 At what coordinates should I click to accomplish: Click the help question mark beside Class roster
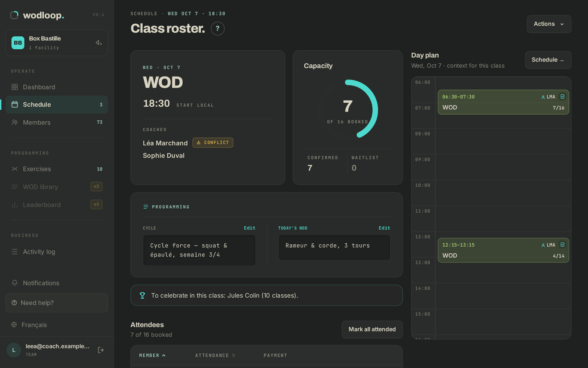(x=218, y=28)
